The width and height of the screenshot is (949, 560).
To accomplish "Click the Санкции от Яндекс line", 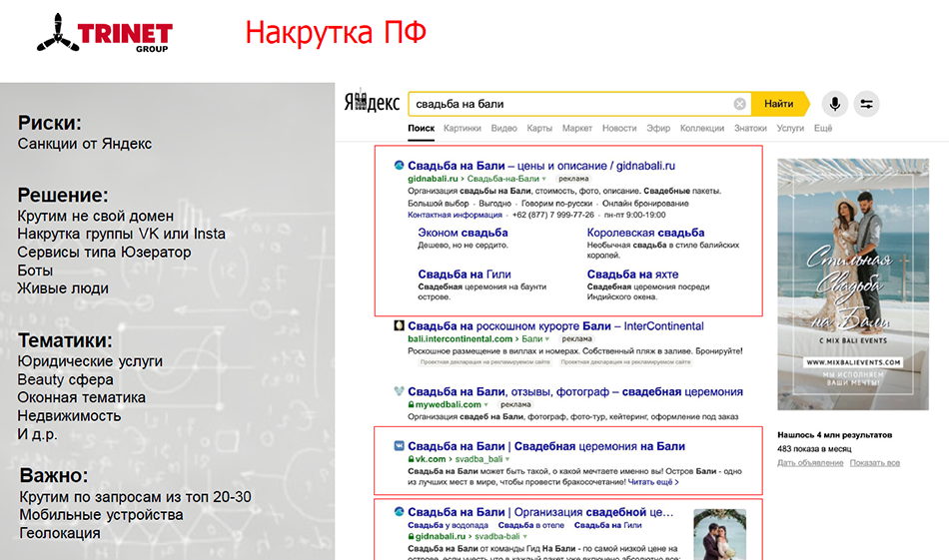I will point(85,144).
